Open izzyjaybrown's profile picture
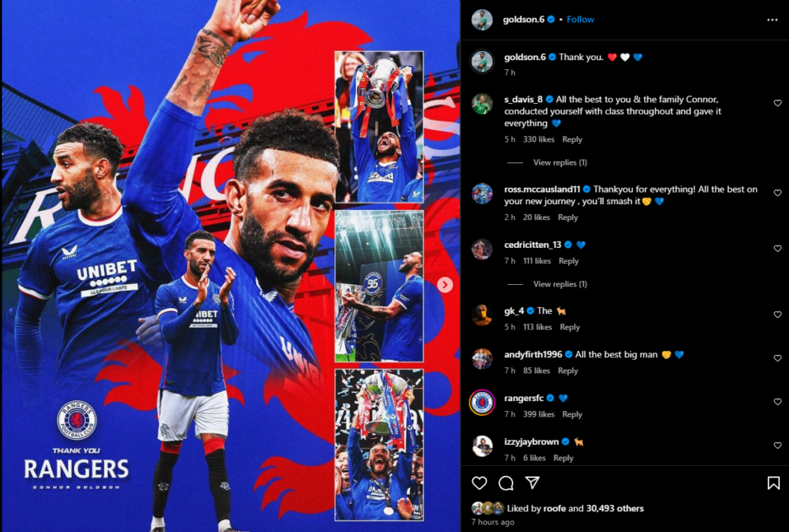The image size is (789, 532). (482, 446)
